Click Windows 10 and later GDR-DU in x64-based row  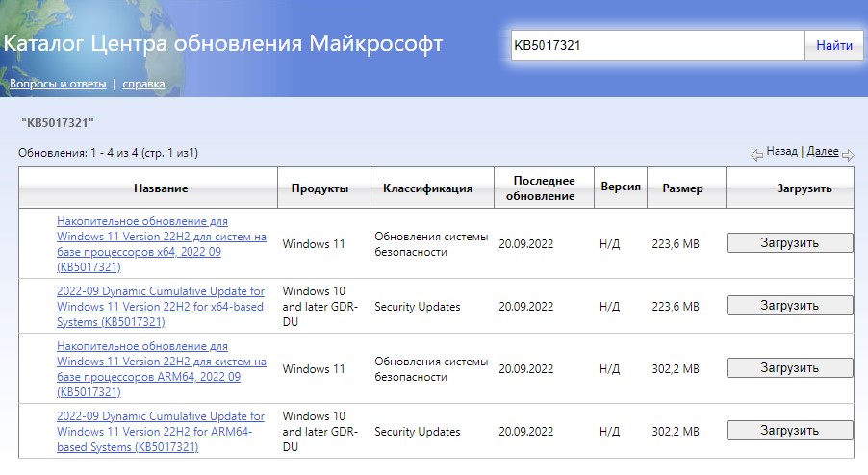[x=319, y=307]
